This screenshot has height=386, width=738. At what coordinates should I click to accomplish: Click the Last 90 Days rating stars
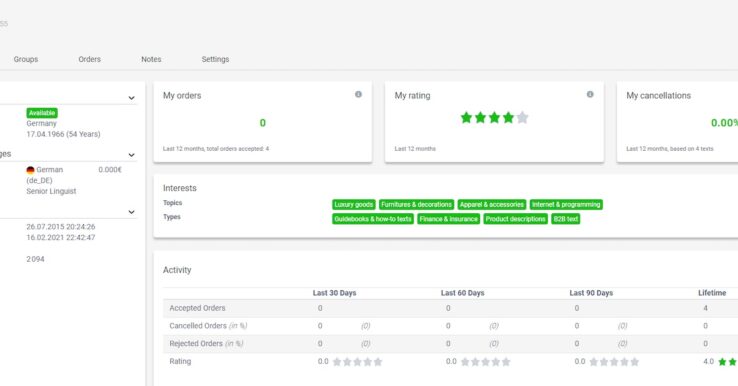pos(614,362)
